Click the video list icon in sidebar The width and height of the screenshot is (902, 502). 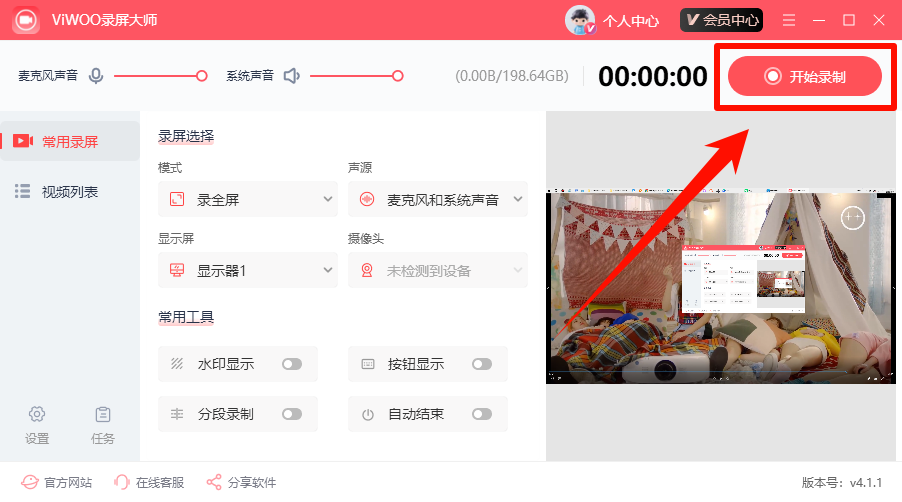pyautogui.click(x=22, y=191)
